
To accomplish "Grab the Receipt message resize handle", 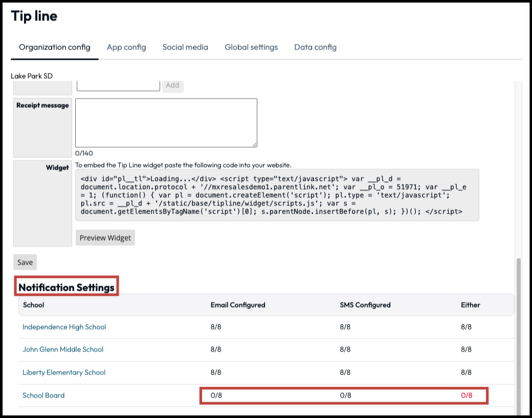I will tap(254, 144).
